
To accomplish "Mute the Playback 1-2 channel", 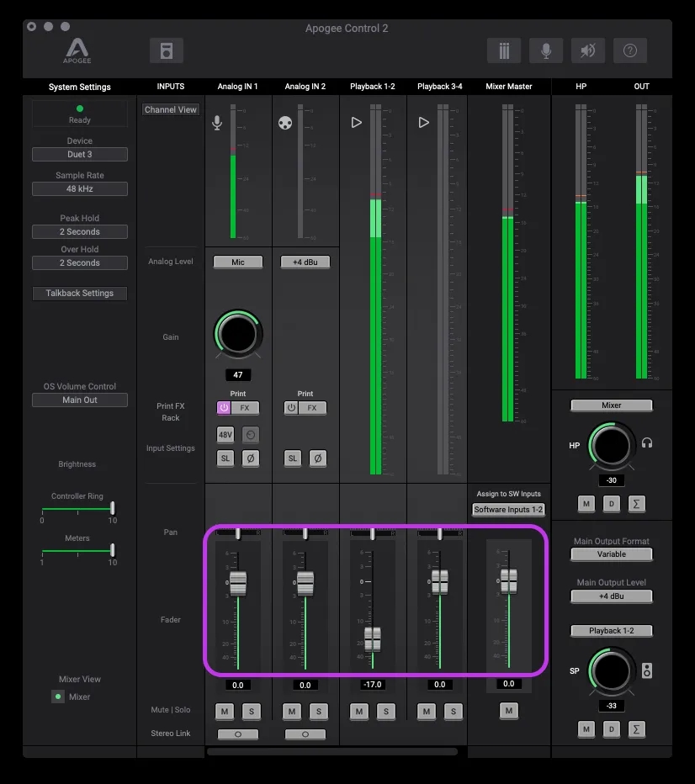I will [359, 711].
